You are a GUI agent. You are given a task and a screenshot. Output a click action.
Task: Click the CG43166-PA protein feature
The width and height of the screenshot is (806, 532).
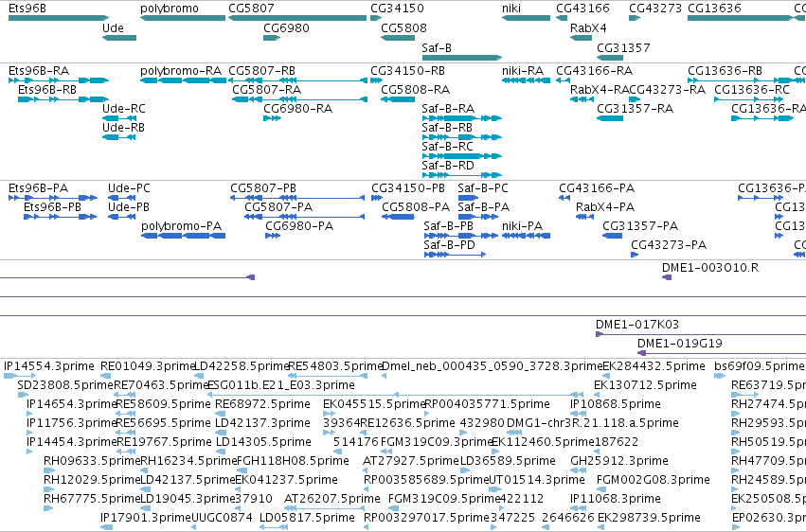[564, 198]
